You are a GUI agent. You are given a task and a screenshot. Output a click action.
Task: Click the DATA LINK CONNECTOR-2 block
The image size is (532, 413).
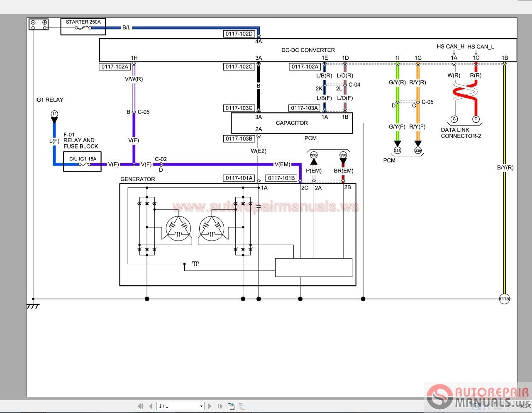(461, 133)
